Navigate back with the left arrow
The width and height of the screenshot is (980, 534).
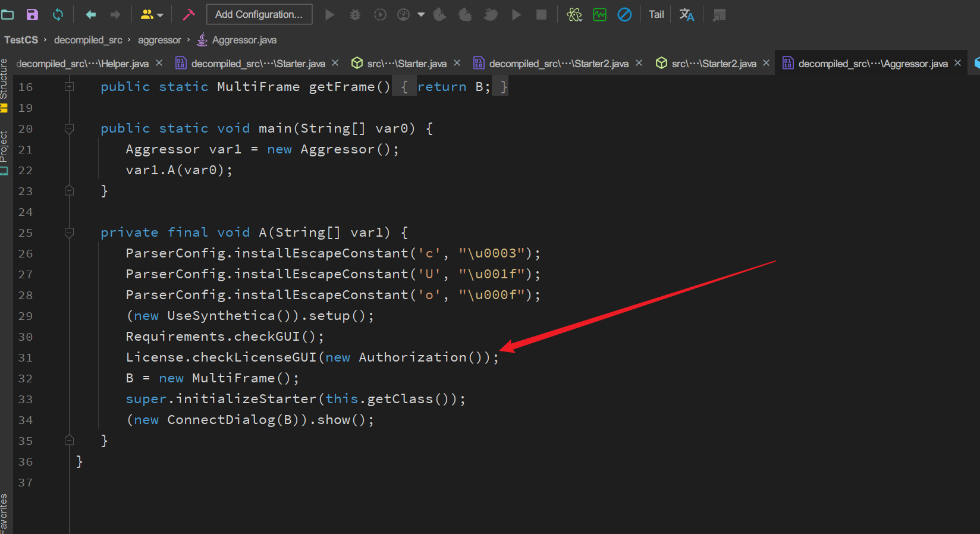click(x=90, y=14)
